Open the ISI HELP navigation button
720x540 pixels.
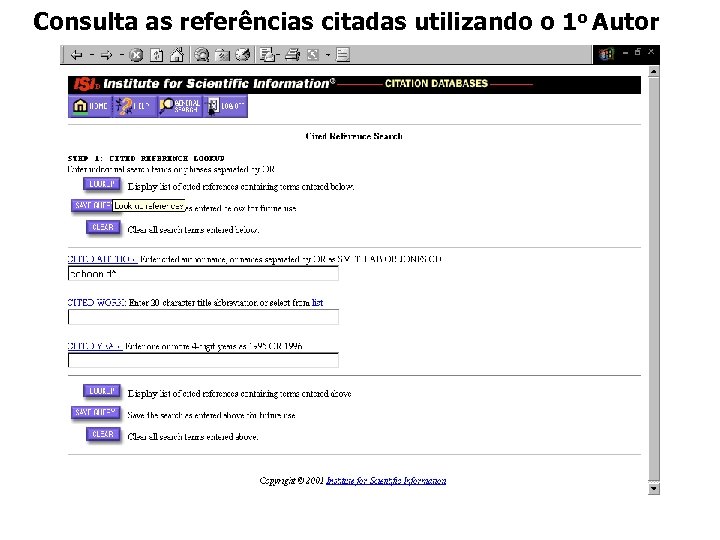pyautogui.click(x=134, y=106)
